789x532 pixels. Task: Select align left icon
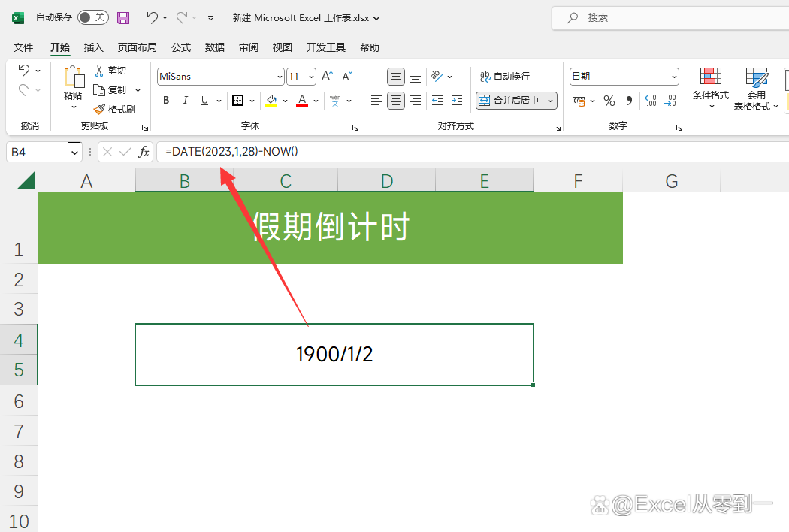376,101
